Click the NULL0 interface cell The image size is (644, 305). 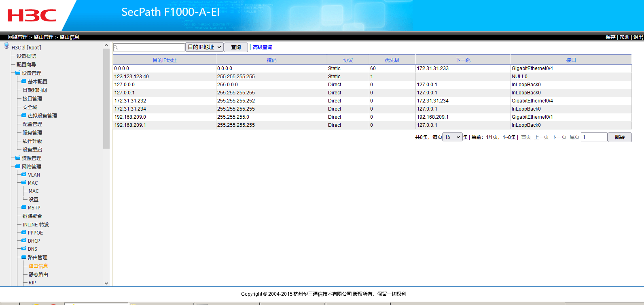coord(571,77)
